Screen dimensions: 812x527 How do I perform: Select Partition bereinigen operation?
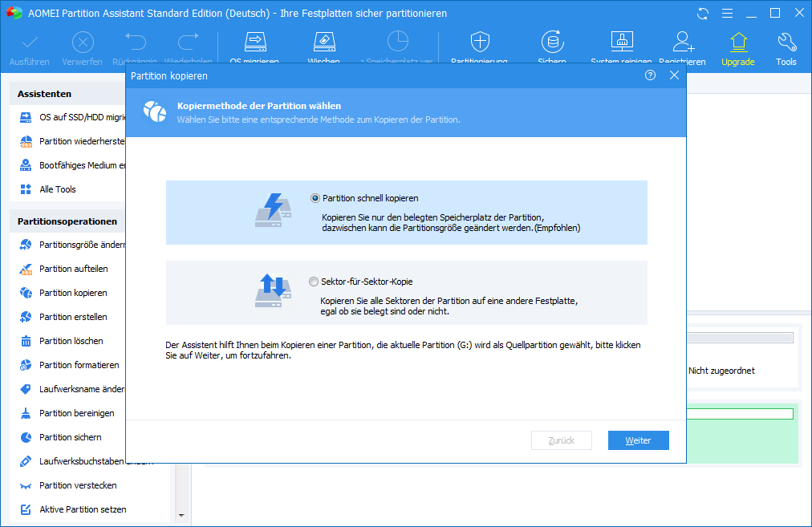point(67,413)
